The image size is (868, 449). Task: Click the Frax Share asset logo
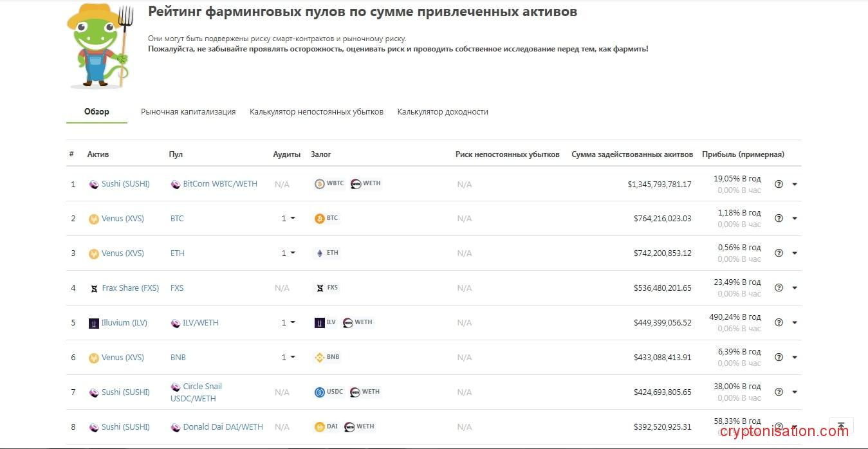click(x=94, y=288)
